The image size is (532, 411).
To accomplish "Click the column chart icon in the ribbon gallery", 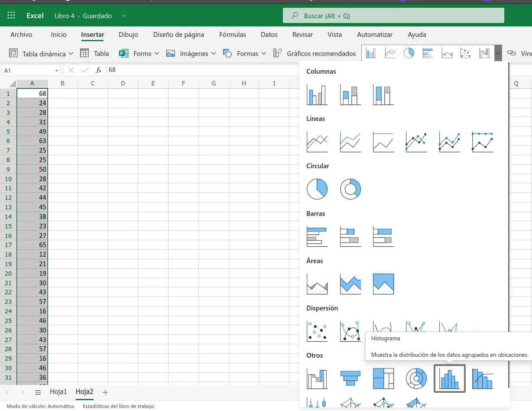I will 371,53.
